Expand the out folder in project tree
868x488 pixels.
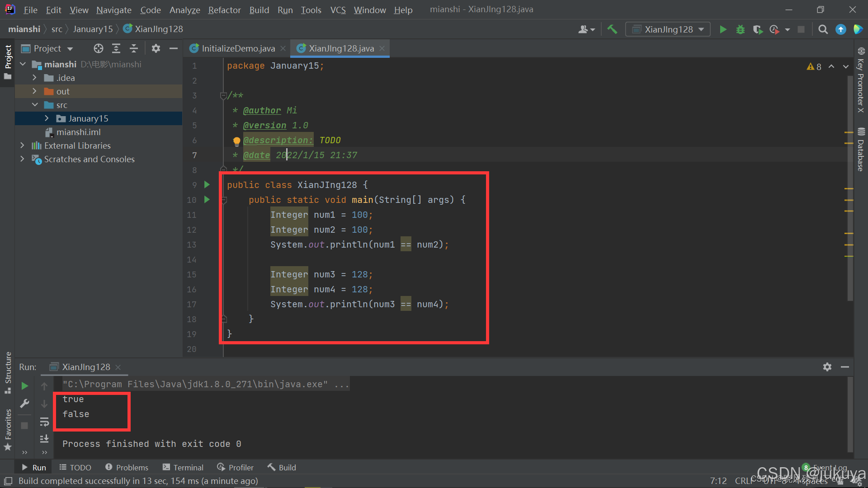(x=34, y=91)
